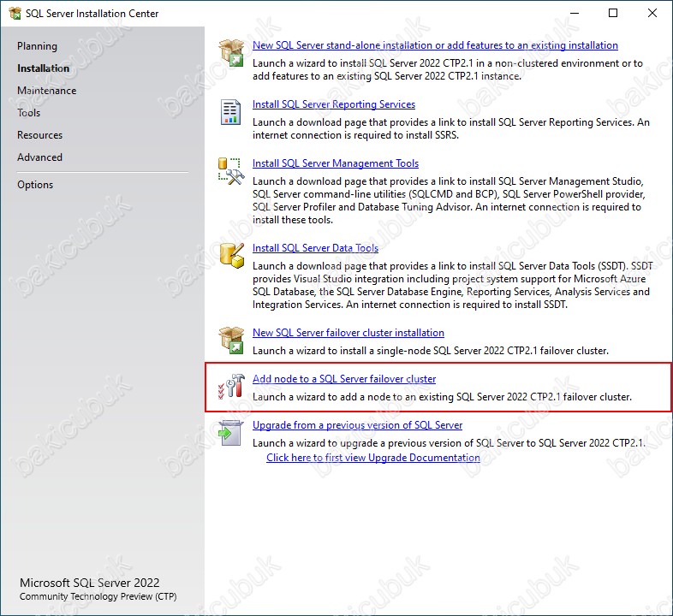Click the Upgrade green arrow icon
The image size is (673, 616).
(x=231, y=433)
